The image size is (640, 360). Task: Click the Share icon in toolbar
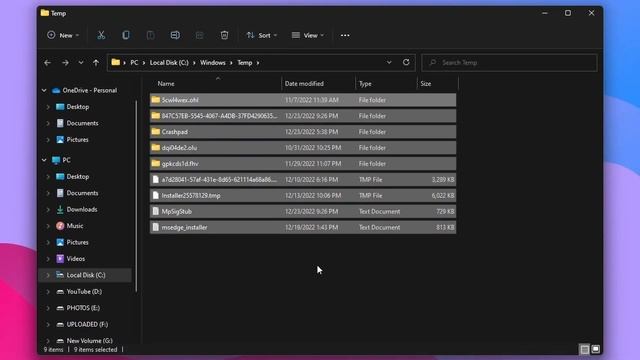(200, 36)
